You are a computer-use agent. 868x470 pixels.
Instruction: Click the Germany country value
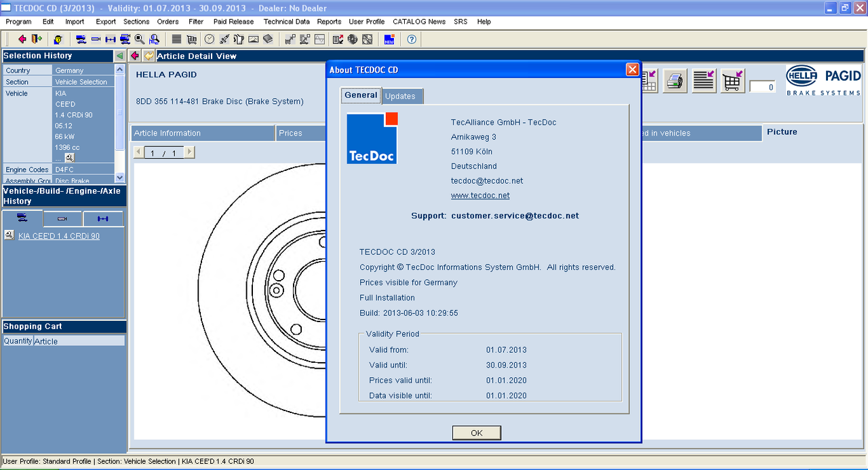tap(69, 71)
